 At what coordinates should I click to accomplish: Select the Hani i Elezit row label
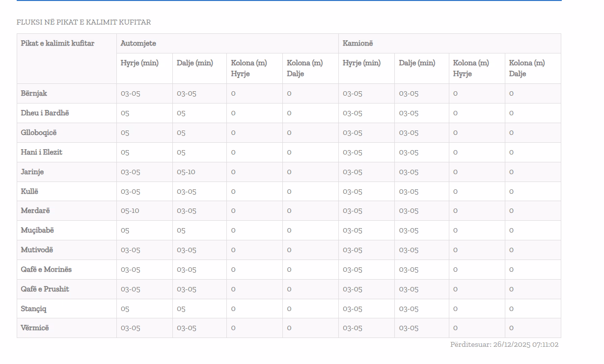tap(41, 152)
